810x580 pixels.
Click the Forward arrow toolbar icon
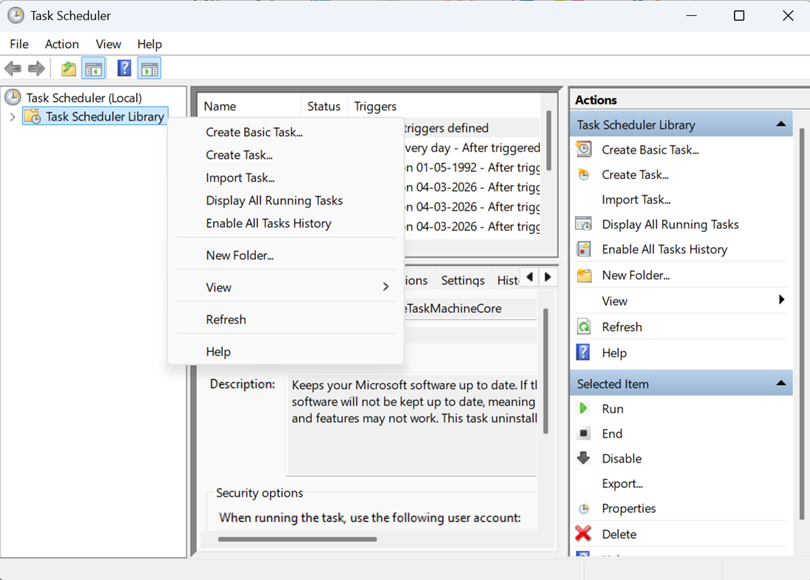click(36, 69)
